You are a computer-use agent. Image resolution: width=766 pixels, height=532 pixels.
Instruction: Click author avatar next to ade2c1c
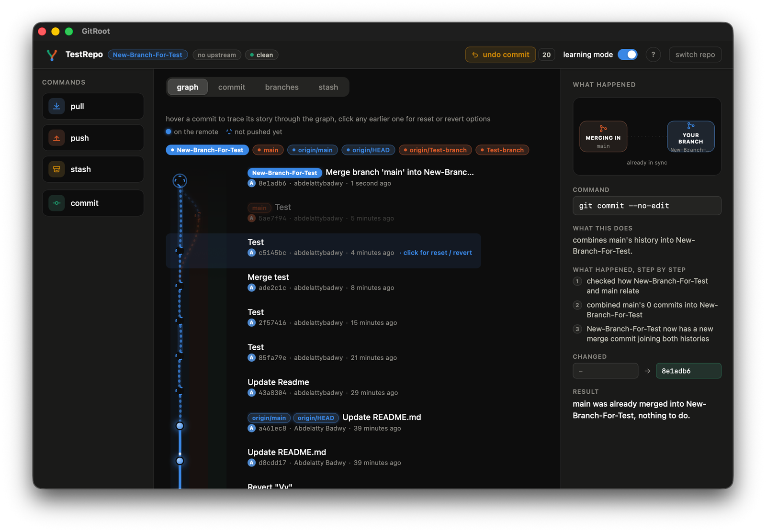pos(251,288)
